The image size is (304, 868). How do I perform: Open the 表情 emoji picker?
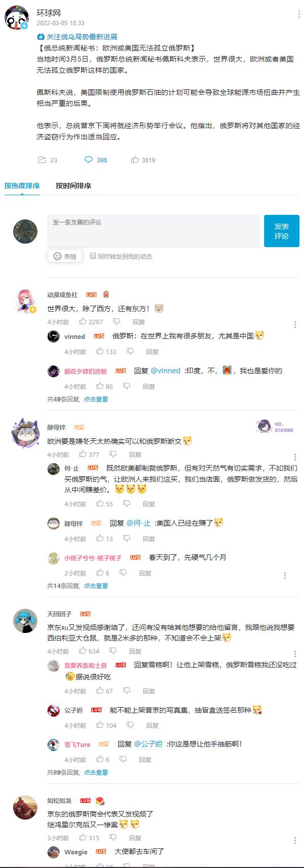pyautogui.click(x=65, y=256)
